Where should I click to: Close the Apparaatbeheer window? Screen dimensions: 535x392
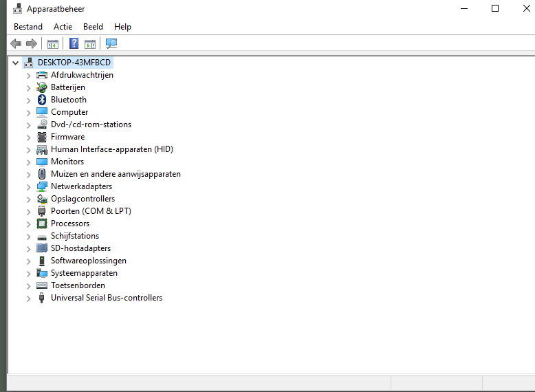point(525,8)
